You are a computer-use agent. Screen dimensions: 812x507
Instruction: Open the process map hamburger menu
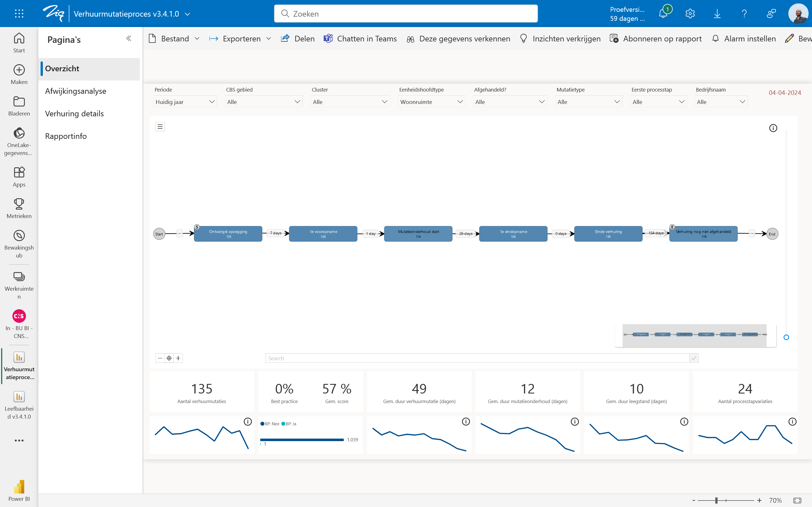160,127
